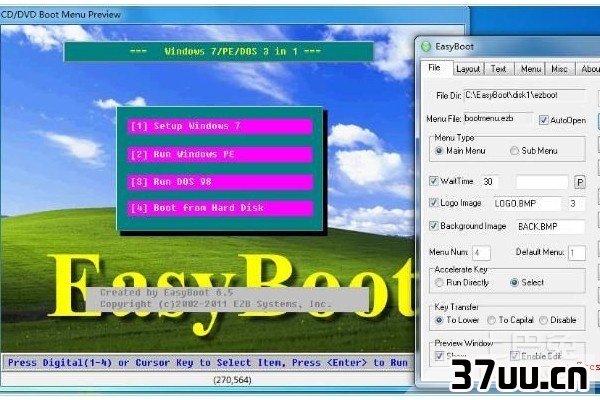Toggle the Background Image checkbox
600x400 pixels.
pyautogui.click(x=433, y=226)
